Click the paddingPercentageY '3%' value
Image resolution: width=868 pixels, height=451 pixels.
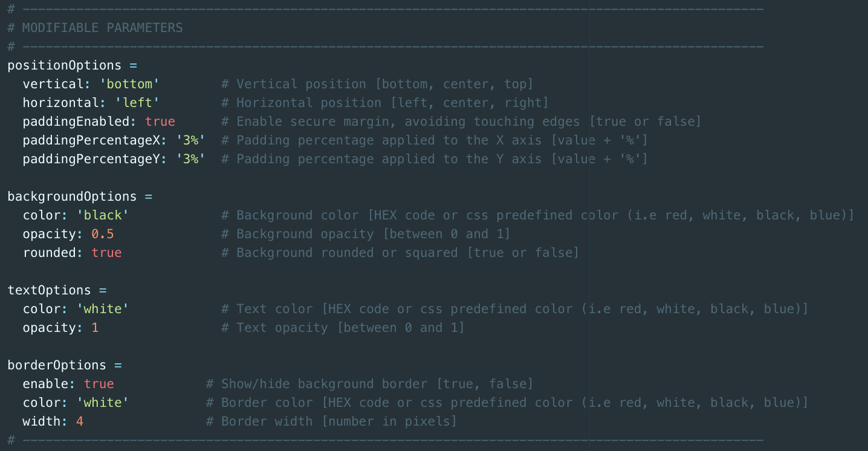tap(190, 159)
